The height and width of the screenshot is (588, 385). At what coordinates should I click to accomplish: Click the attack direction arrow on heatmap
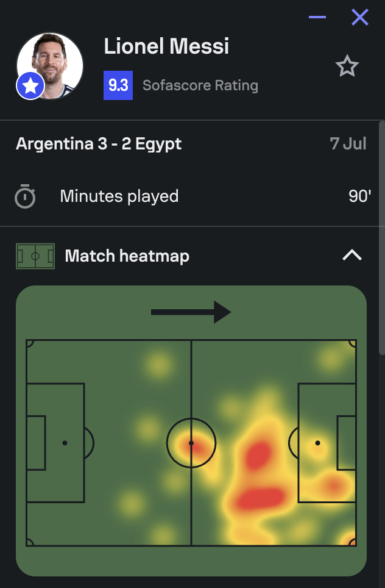pos(191,312)
